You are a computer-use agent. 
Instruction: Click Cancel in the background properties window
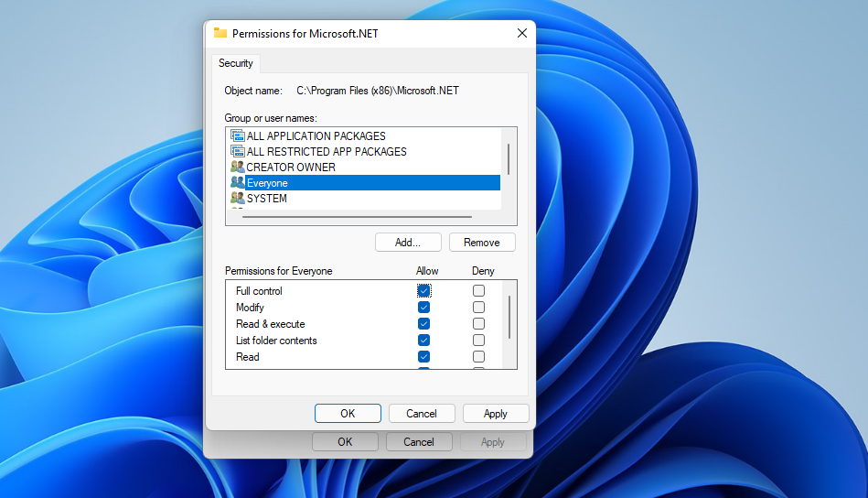click(419, 441)
